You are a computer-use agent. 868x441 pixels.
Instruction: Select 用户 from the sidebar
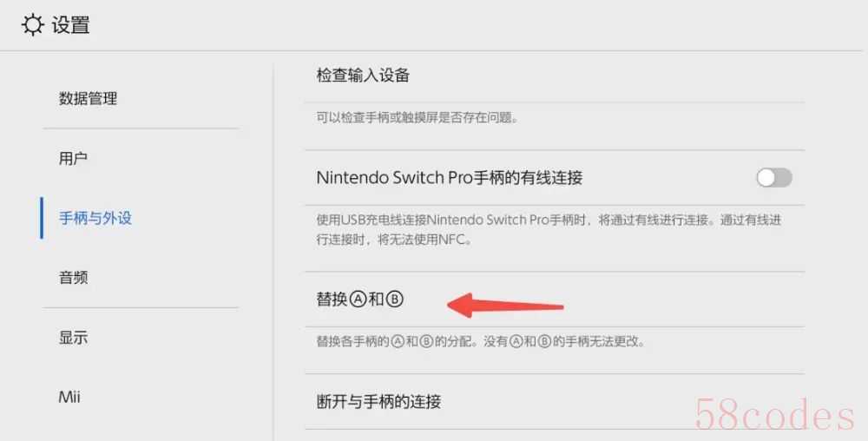click(73, 158)
